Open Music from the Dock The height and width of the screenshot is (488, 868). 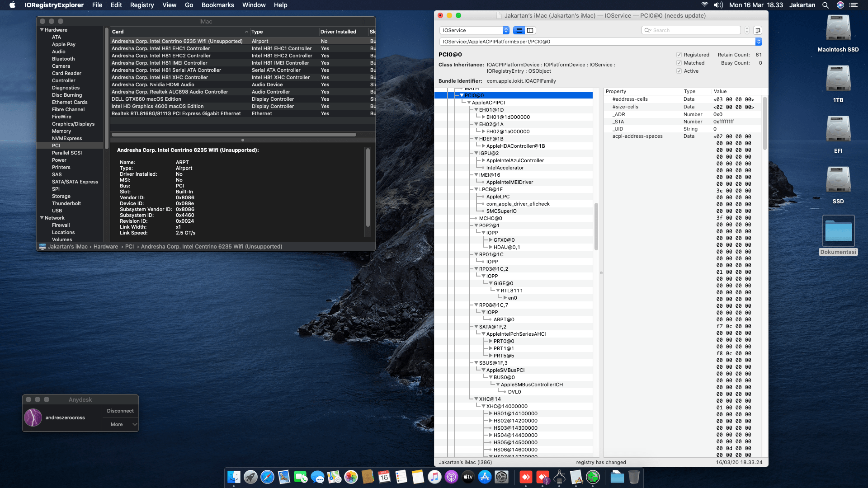[x=434, y=477]
